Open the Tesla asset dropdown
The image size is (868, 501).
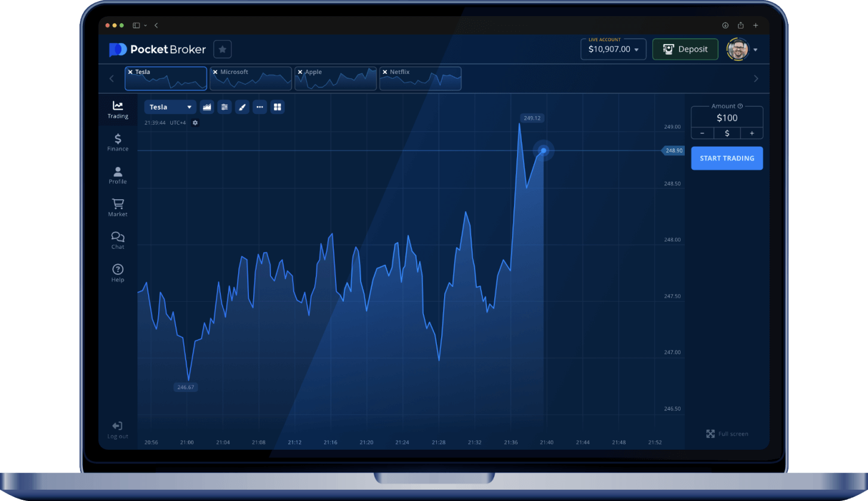point(170,106)
